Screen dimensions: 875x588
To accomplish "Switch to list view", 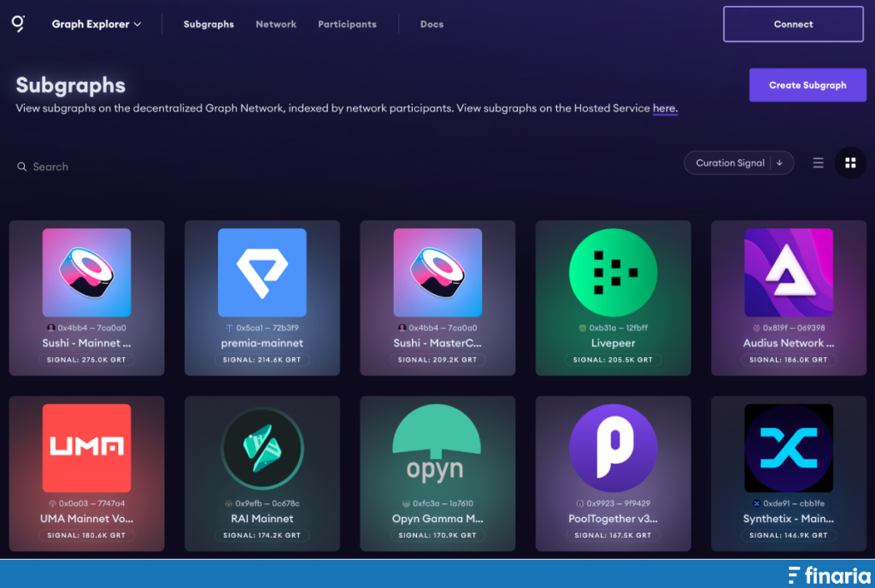I will (x=818, y=163).
